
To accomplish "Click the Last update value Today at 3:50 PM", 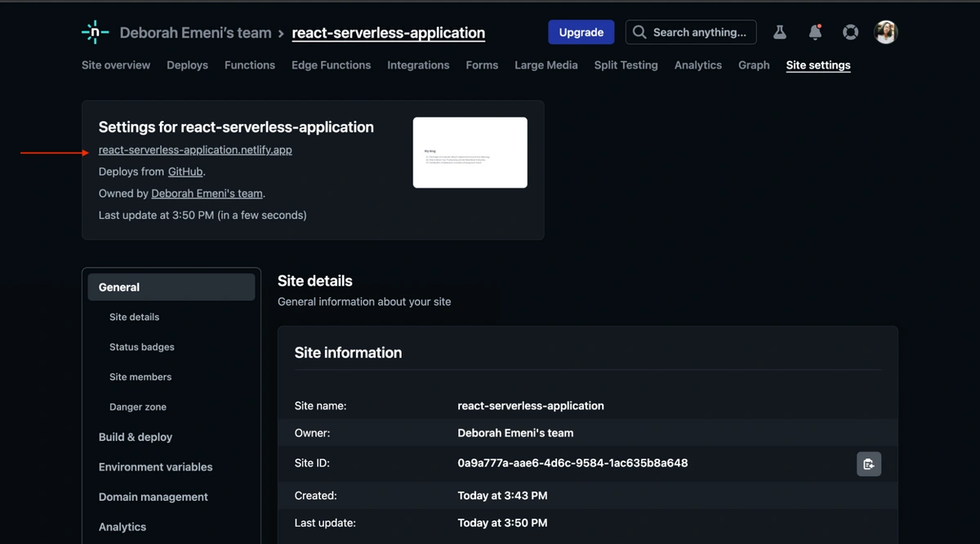I will pyautogui.click(x=502, y=523).
